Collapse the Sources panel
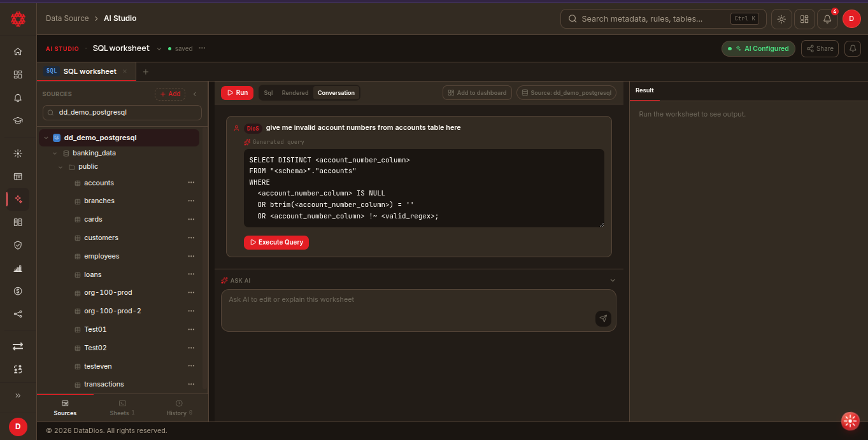 [x=195, y=94]
